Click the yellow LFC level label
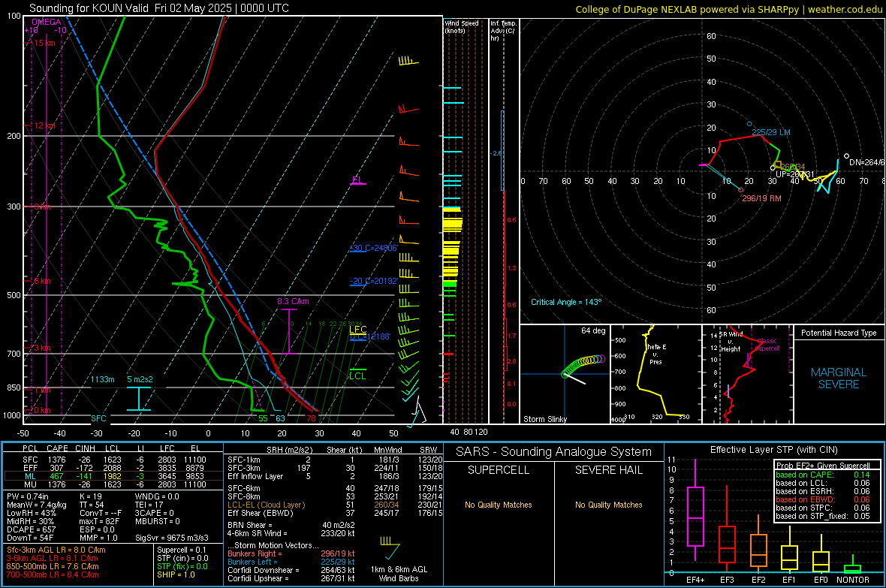Image resolution: width=886 pixels, height=588 pixels. click(x=357, y=329)
